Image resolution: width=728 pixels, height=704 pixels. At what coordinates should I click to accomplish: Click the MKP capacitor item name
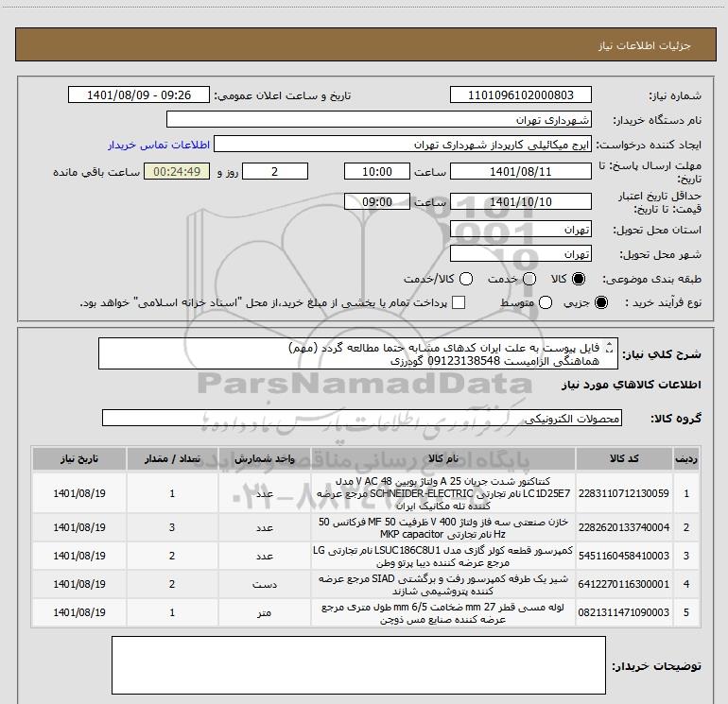coord(442,527)
